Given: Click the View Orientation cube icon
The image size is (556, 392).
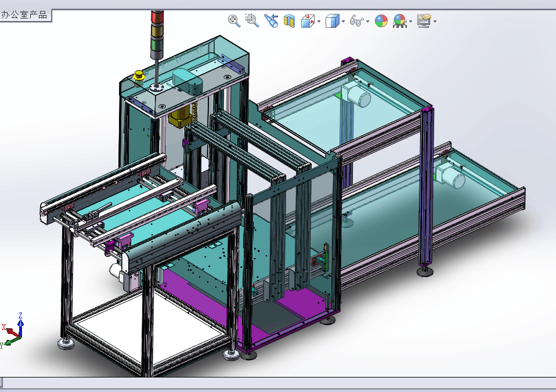Looking at the screenshot, I should coord(308,21).
